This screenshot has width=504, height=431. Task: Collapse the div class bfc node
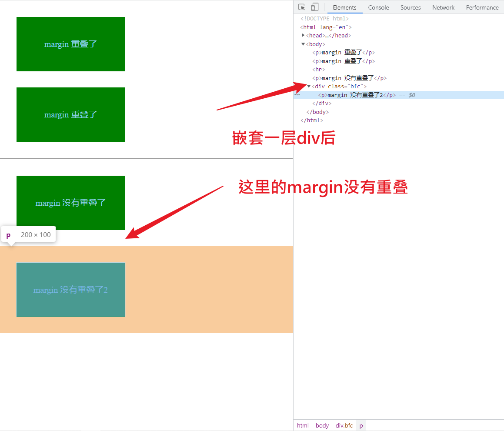click(309, 86)
